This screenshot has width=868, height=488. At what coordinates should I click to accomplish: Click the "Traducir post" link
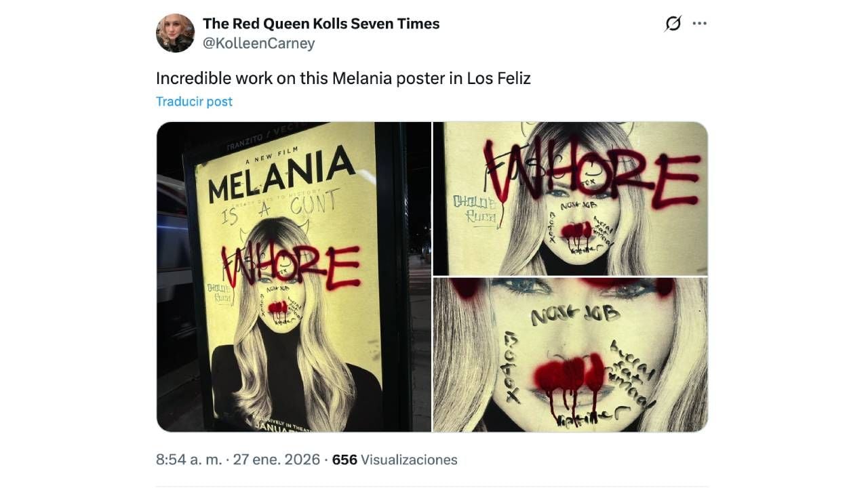click(194, 102)
